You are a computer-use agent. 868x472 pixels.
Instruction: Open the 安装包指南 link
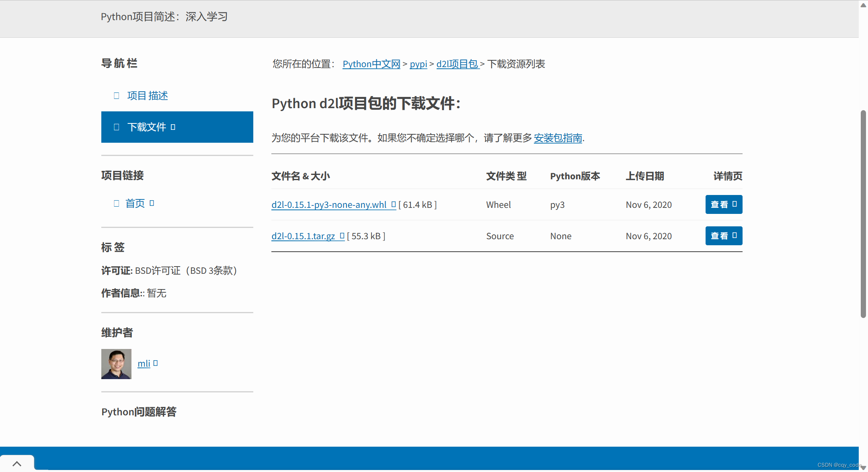[x=558, y=138]
